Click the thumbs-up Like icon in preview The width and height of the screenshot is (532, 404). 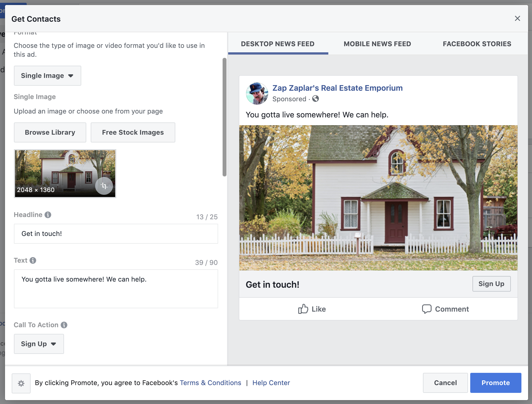coord(303,309)
